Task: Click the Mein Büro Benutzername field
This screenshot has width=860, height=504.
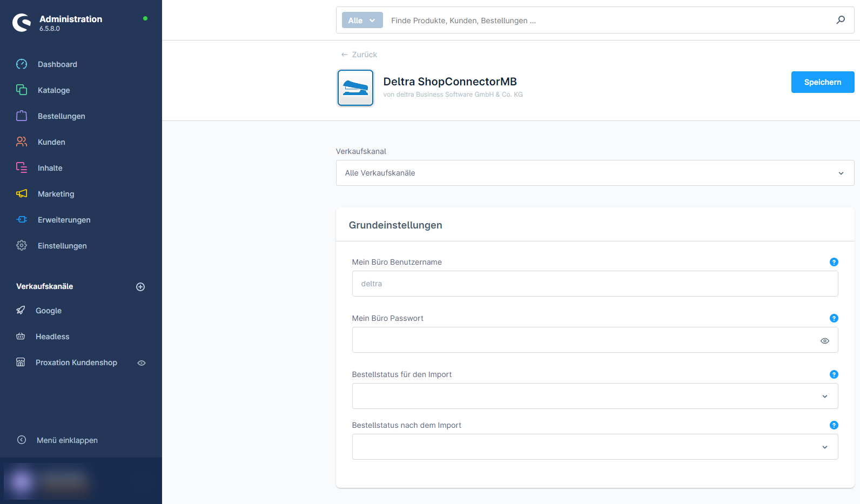Action: 595,284
